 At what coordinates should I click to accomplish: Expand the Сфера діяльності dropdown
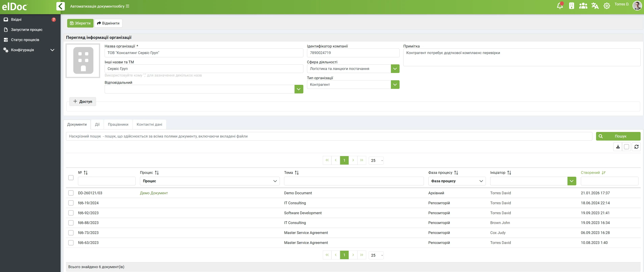[x=395, y=69]
